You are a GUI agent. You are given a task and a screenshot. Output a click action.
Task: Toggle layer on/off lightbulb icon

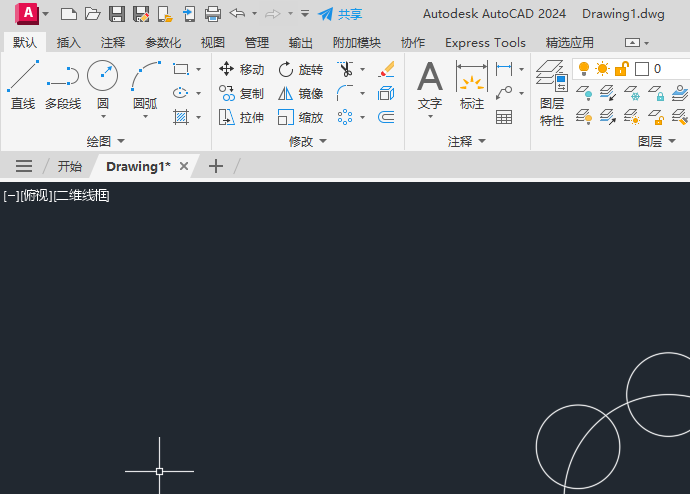tap(584, 69)
